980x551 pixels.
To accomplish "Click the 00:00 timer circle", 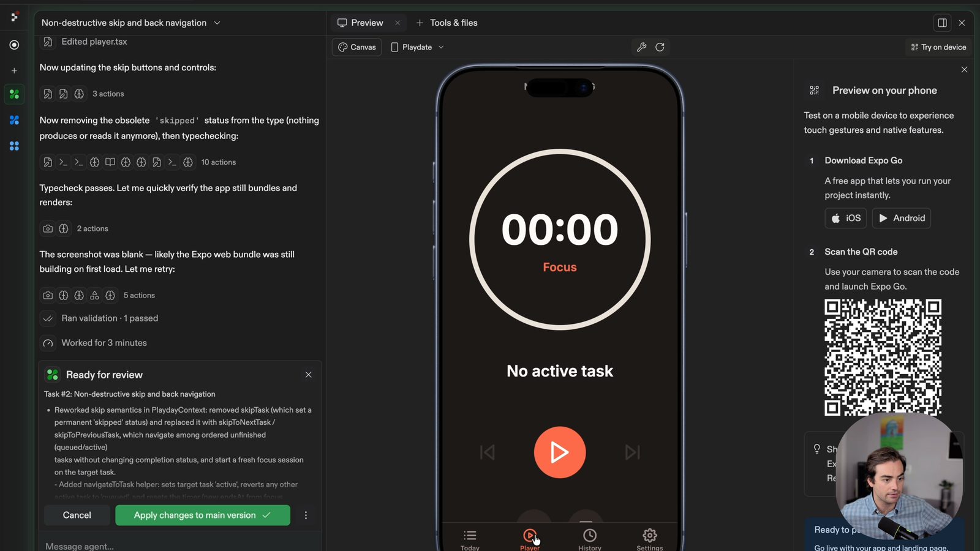I will [560, 239].
